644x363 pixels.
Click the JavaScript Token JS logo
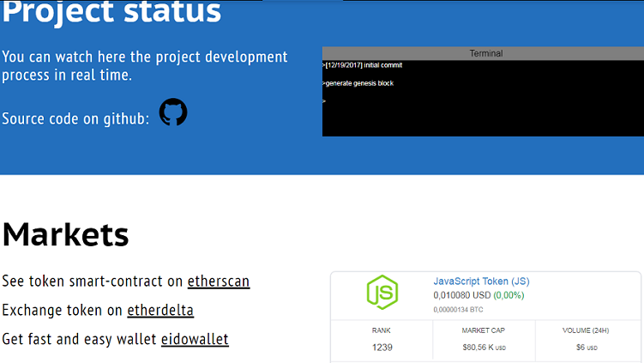click(x=382, y=293)
